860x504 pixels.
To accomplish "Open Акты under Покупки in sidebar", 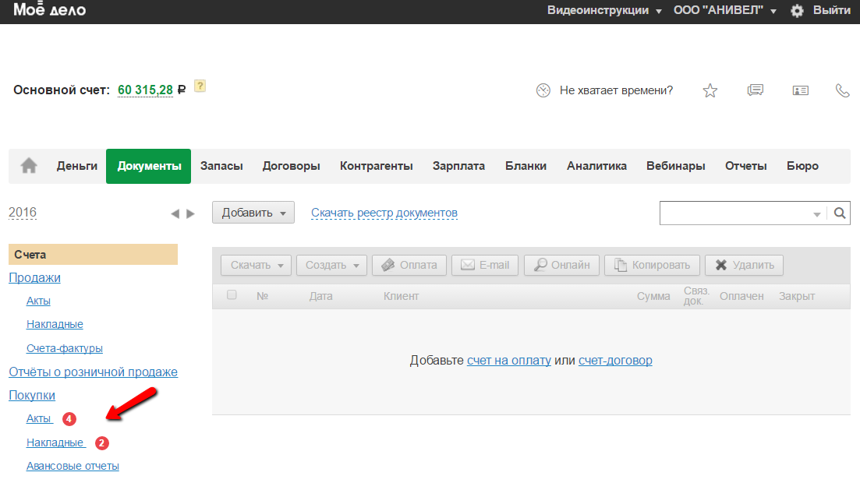I will 39,418.
